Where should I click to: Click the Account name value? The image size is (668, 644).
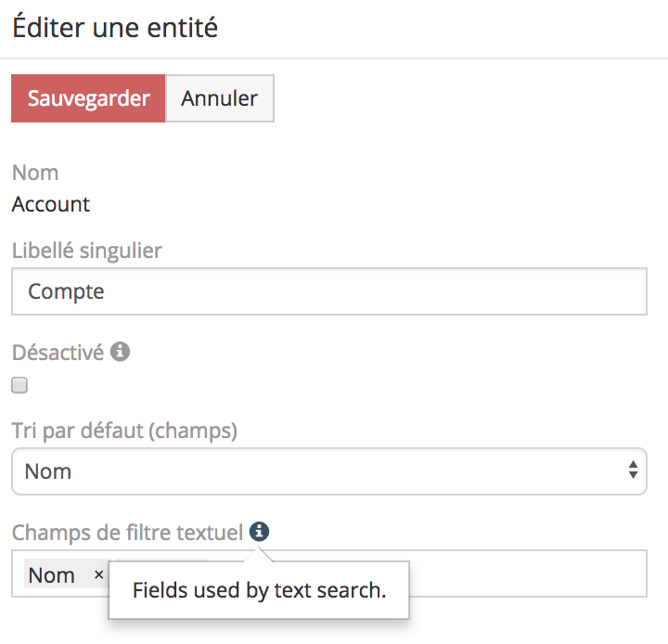click(x=51, y=204)
